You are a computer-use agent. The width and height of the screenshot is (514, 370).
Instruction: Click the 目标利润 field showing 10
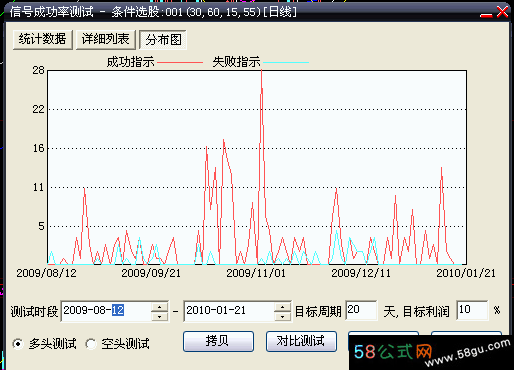click(472, 310)
